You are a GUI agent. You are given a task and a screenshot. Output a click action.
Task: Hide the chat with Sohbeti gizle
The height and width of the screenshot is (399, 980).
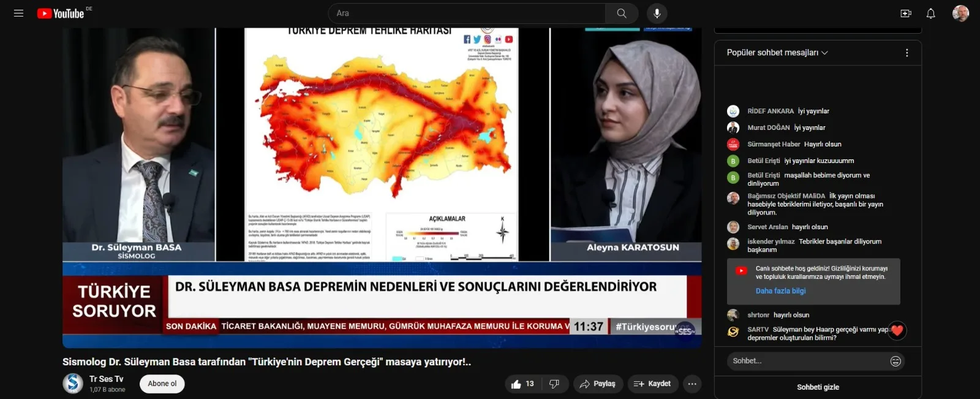pyautogui.click(x=818, y=387)
